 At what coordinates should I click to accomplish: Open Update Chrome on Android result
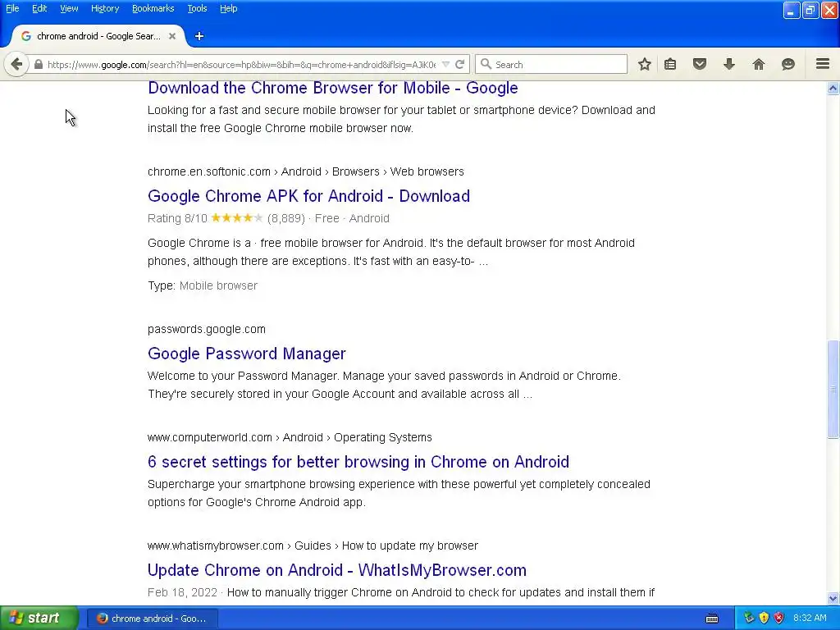coord(337,570)
